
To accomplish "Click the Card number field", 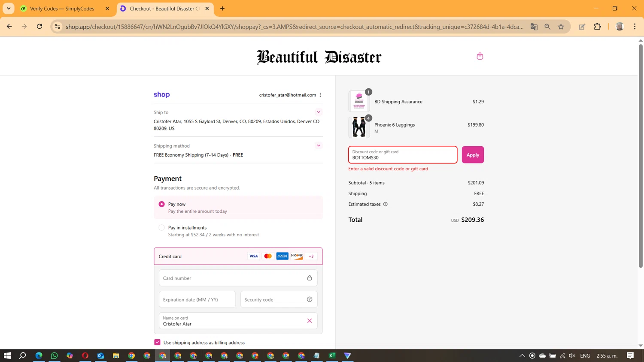I will tap(238, 278).
